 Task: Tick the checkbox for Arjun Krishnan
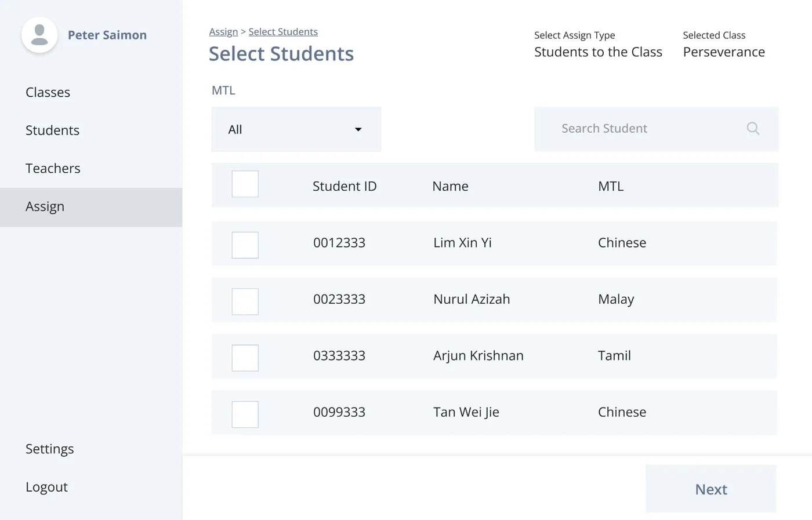(x=245, y=358)
